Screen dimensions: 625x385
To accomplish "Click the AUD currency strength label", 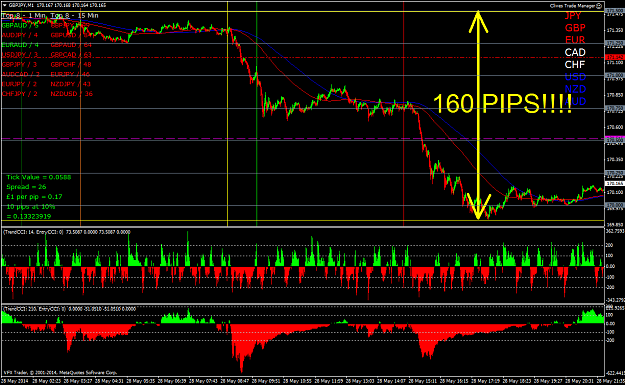I will (x=575, y=101).
